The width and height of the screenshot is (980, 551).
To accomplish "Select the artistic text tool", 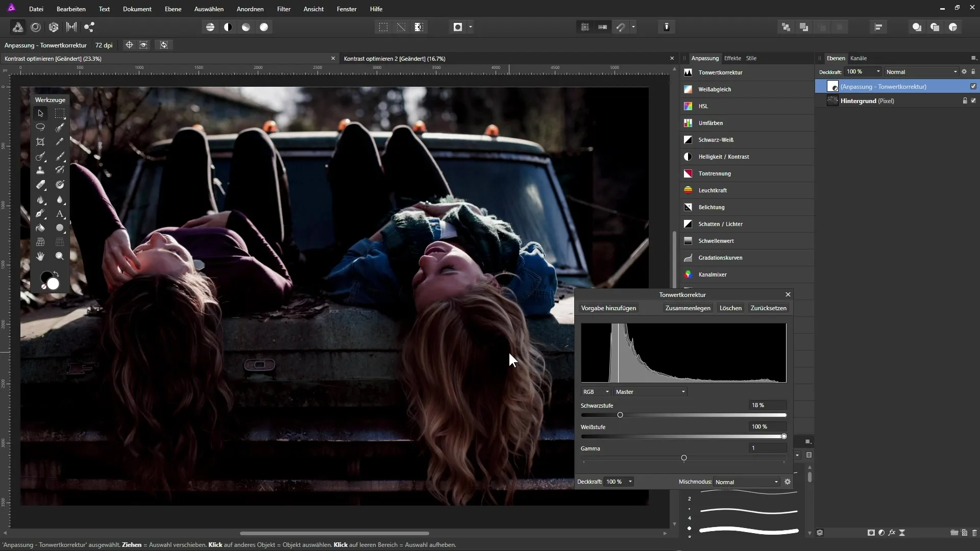I will [60, 214].
